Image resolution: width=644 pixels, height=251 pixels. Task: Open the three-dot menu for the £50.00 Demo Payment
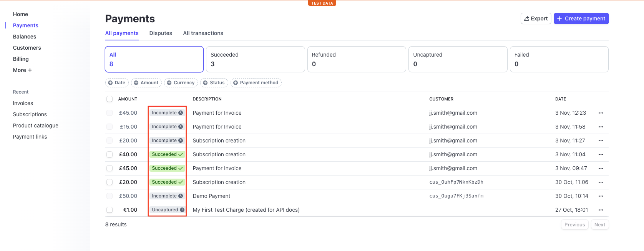(601, 196)
